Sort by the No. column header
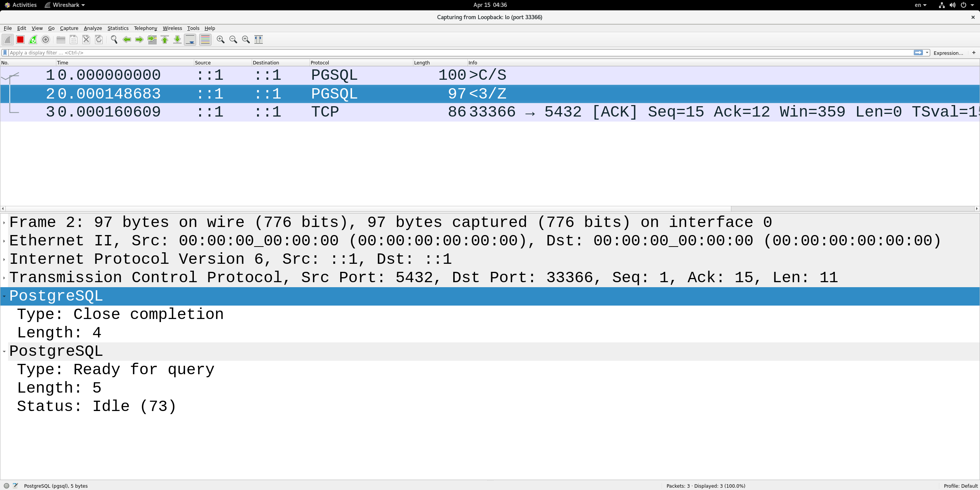 click(x=28, y=62)
